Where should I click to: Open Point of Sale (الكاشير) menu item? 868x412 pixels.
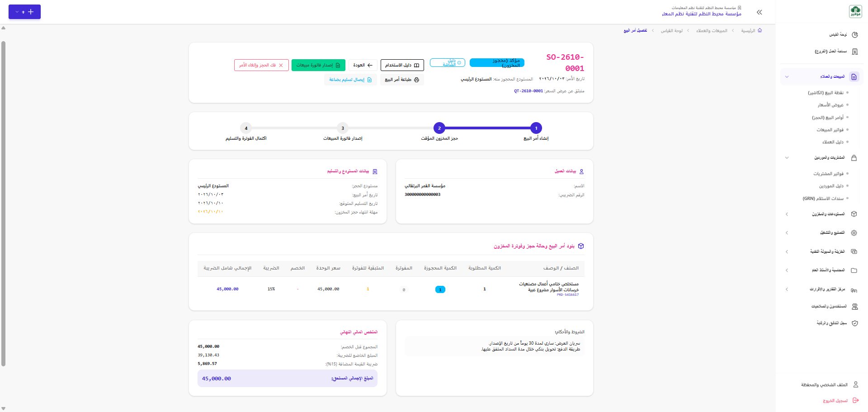click(826, 93)
